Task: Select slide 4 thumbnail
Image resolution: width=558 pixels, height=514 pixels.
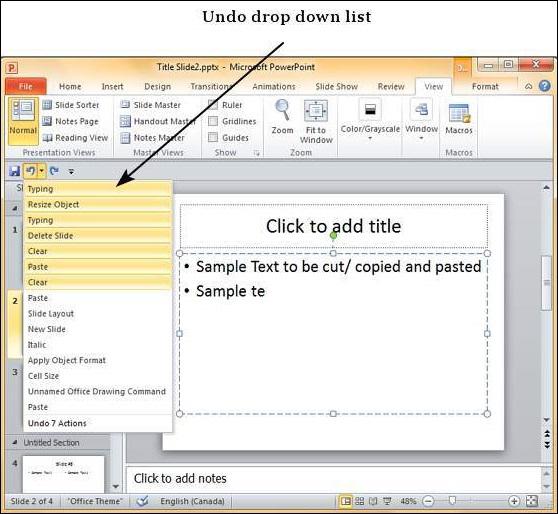Action: coord(64,474)
